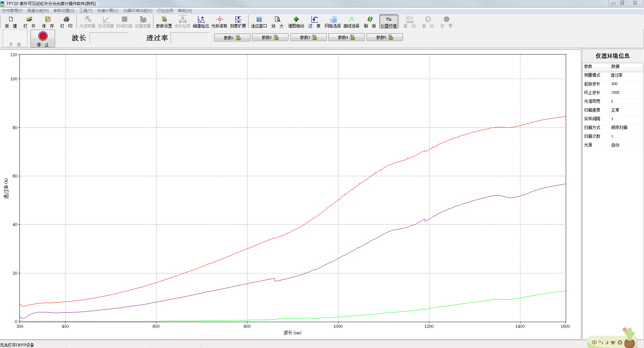Click the 参数 column header

pos(596,67)
